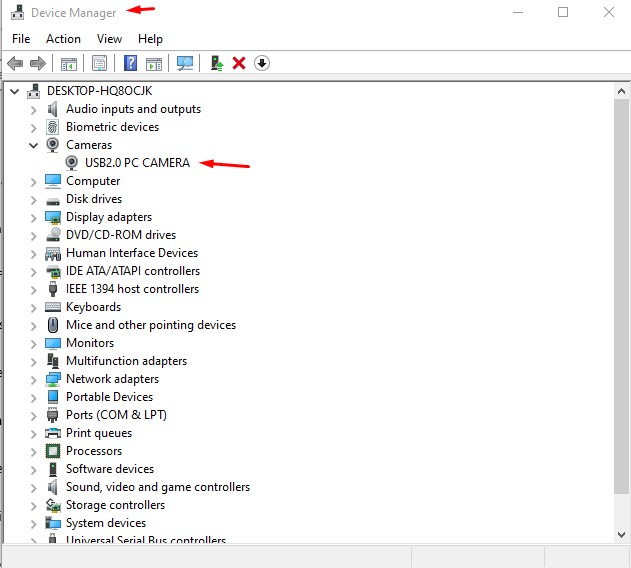Select the Multifunction adapters category

pyautogui.click(x=126, y=361)
